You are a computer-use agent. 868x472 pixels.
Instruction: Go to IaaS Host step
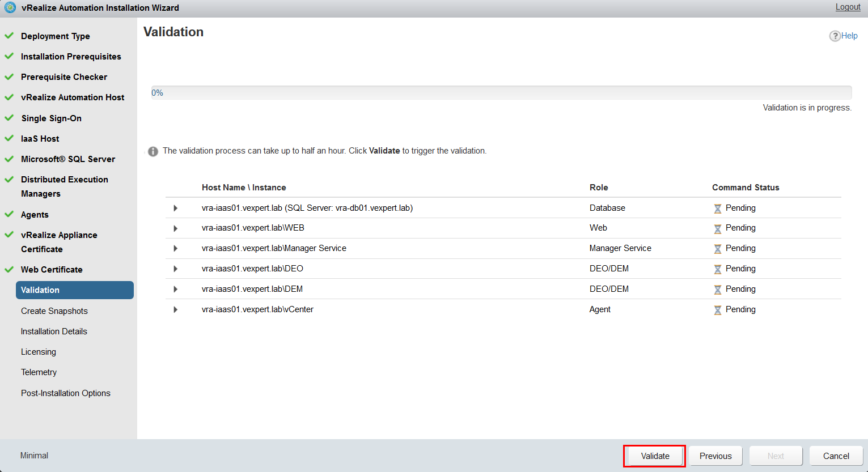click(40, 139)
